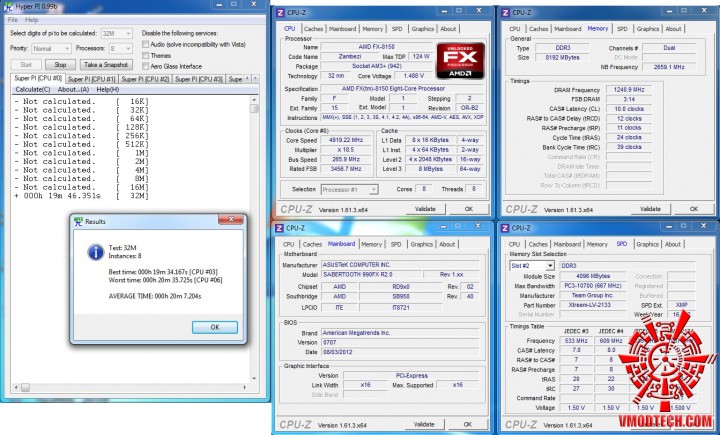Click the CPU-Z Z icon in the SPD window
This screenshot has height=435, width=720.
(x=505, y=228)
